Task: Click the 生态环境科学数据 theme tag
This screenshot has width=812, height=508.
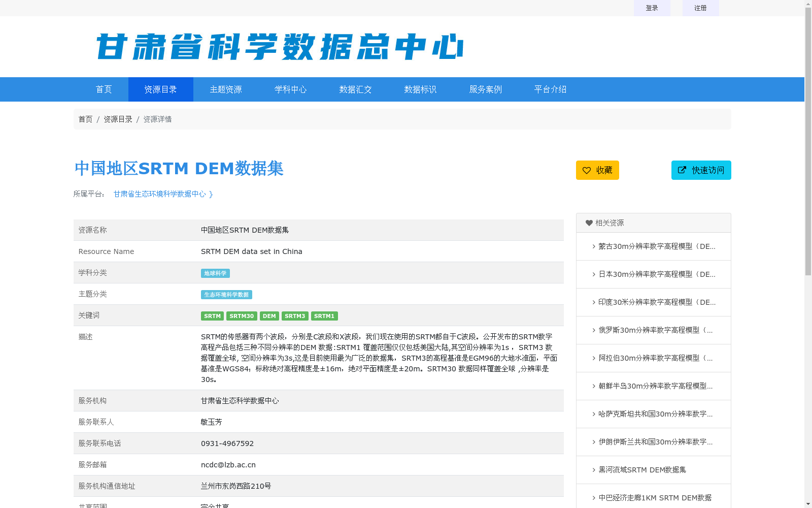Action: coord(226,295)
